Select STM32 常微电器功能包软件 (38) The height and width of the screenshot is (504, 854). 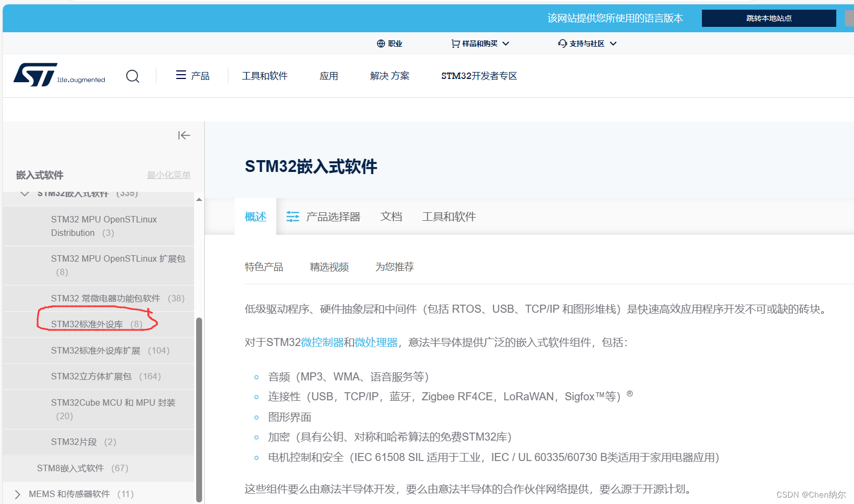click(98, 298)
